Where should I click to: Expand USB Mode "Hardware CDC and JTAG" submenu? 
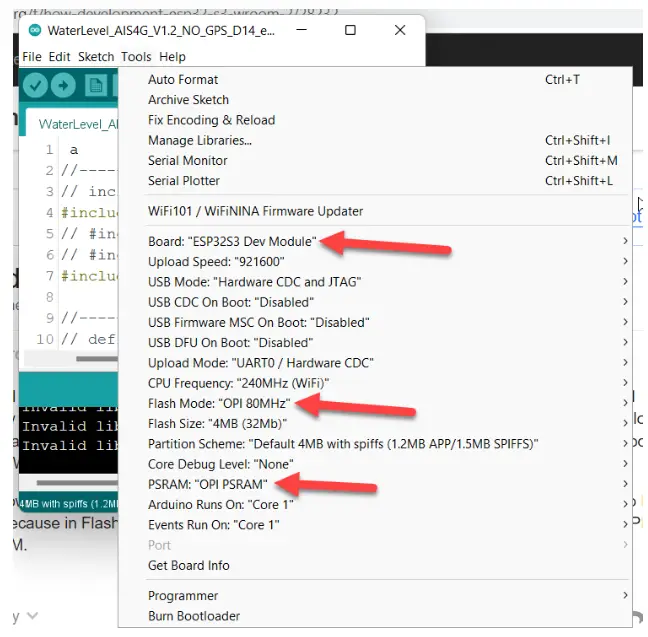point(375,282)
